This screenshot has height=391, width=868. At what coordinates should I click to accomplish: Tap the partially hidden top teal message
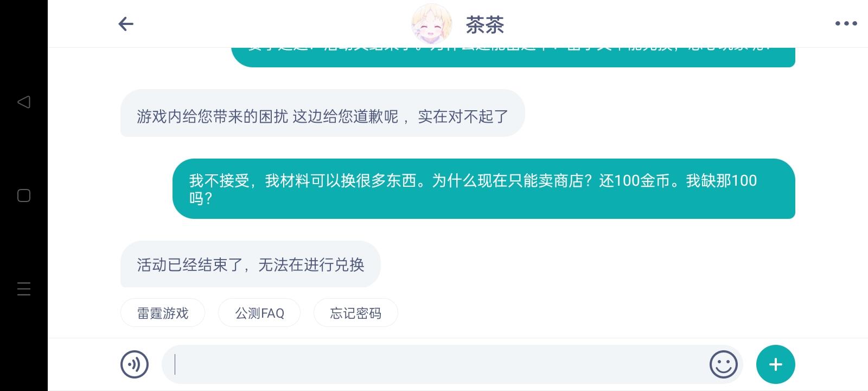click(x=513, y=57)
